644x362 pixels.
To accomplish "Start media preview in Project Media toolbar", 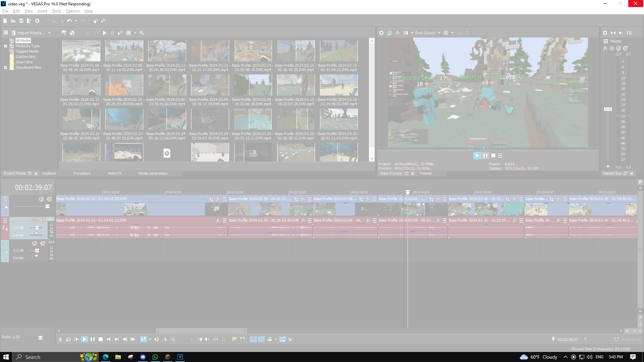I will click(x=105, y=33).
